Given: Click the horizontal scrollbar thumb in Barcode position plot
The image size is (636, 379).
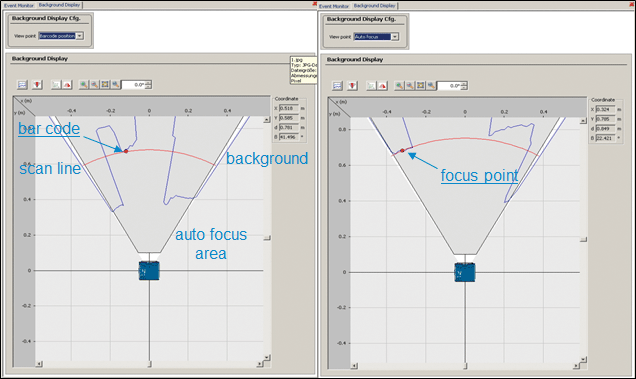Looking at the screenshot, I should (149, 364).
